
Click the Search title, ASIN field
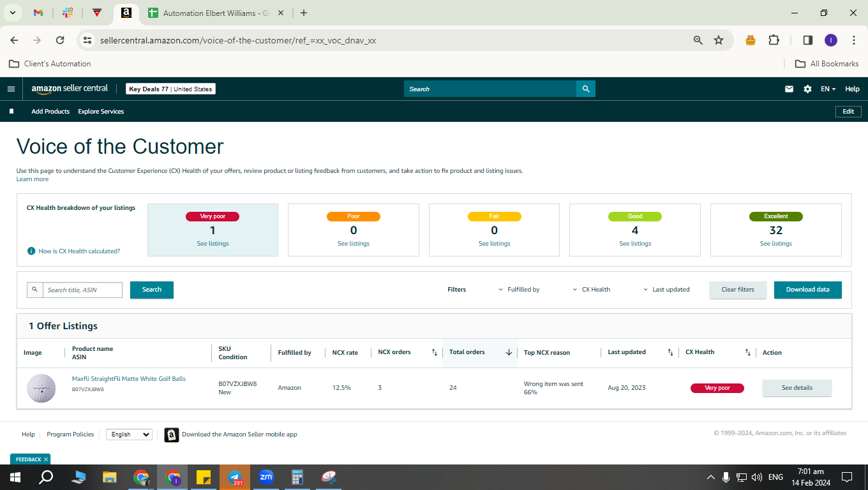pos(82,290)
